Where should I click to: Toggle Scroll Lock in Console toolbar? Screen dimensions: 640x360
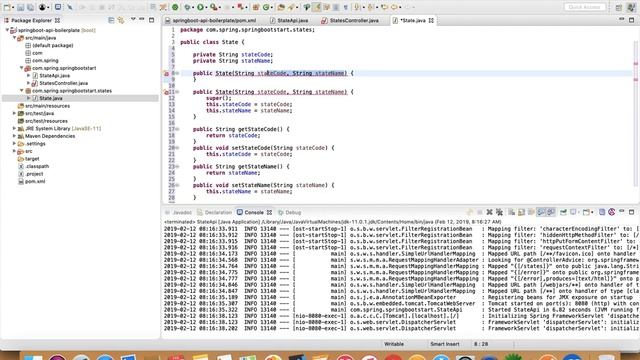click(x=521, y=212)
